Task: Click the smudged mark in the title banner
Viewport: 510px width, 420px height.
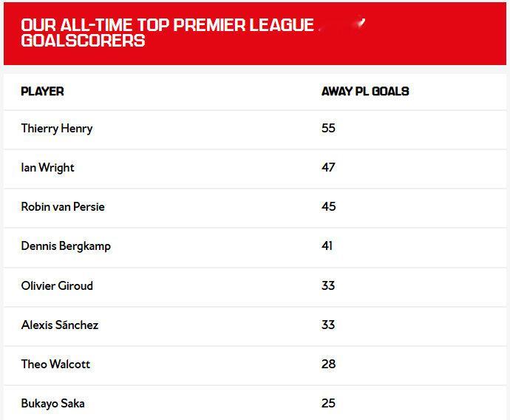Action: point(342,24)
